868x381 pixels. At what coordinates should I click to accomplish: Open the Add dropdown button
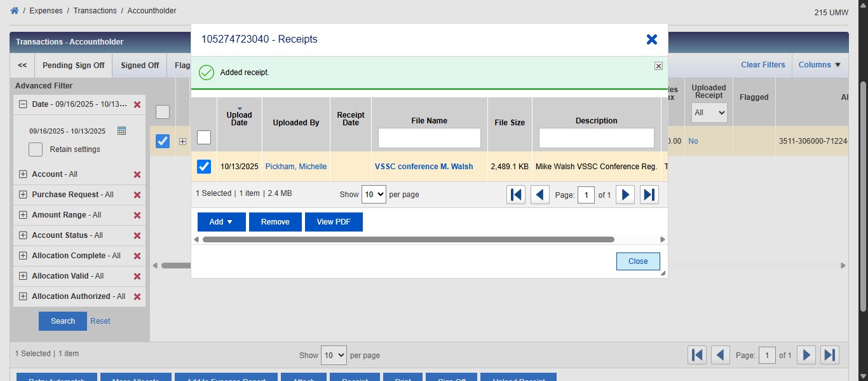tap(221, 222)
